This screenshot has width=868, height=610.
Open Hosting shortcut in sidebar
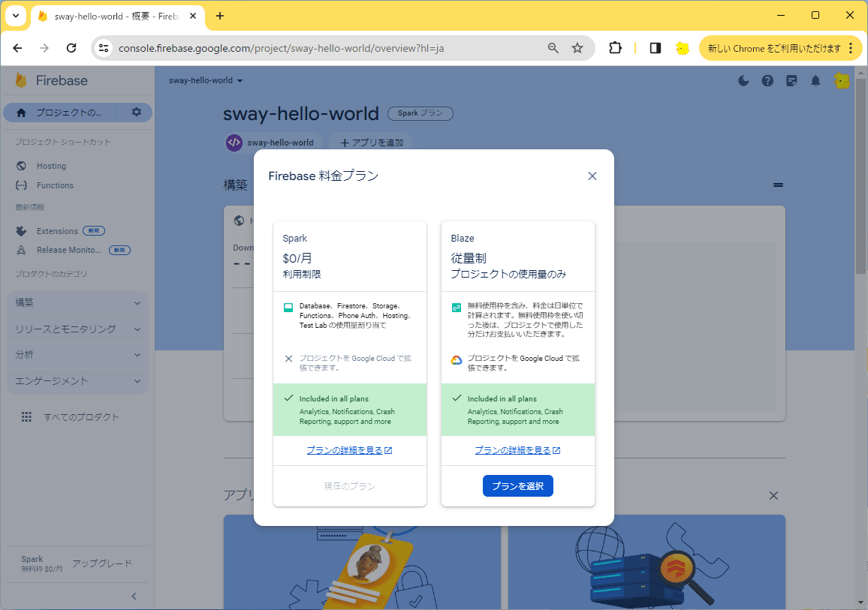click(x=51, y=166)
